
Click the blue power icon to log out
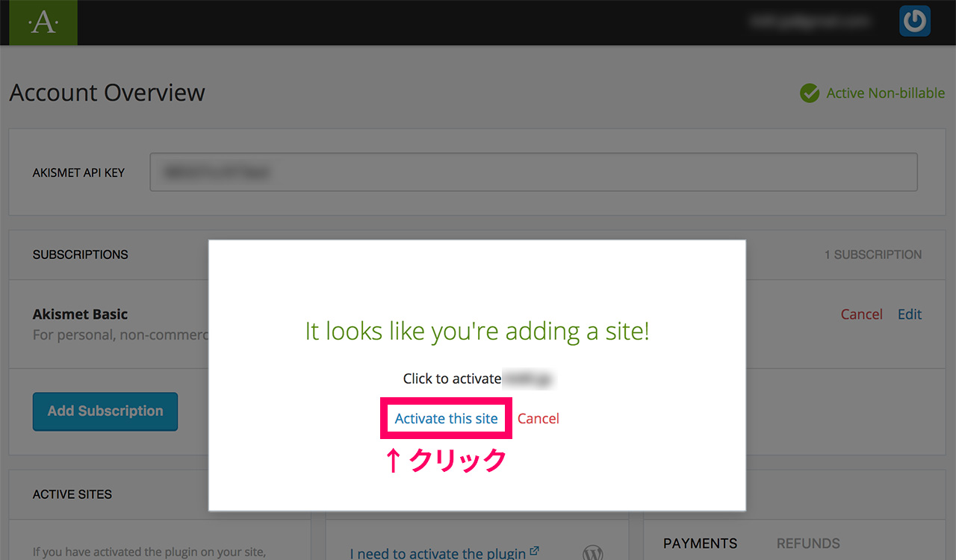pyautogui.click(x=914, y=21)
